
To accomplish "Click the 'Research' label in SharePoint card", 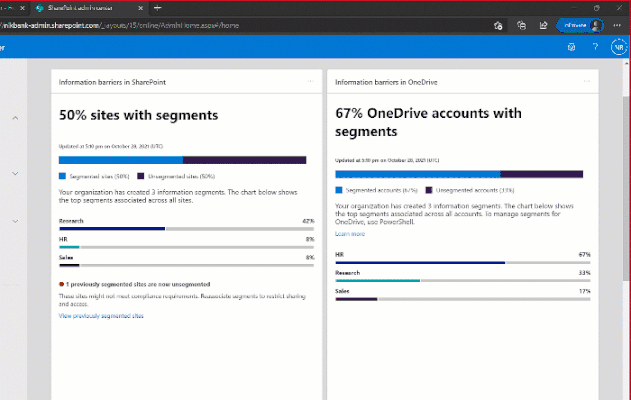I will tap(71, 221).
